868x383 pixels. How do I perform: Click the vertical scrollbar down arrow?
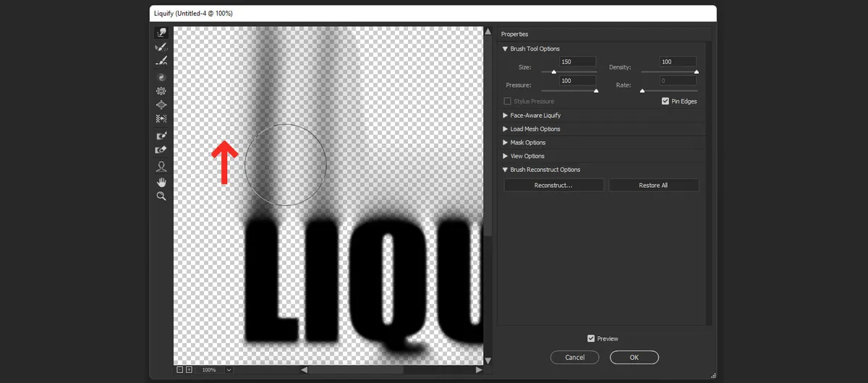tap(488, 360)
